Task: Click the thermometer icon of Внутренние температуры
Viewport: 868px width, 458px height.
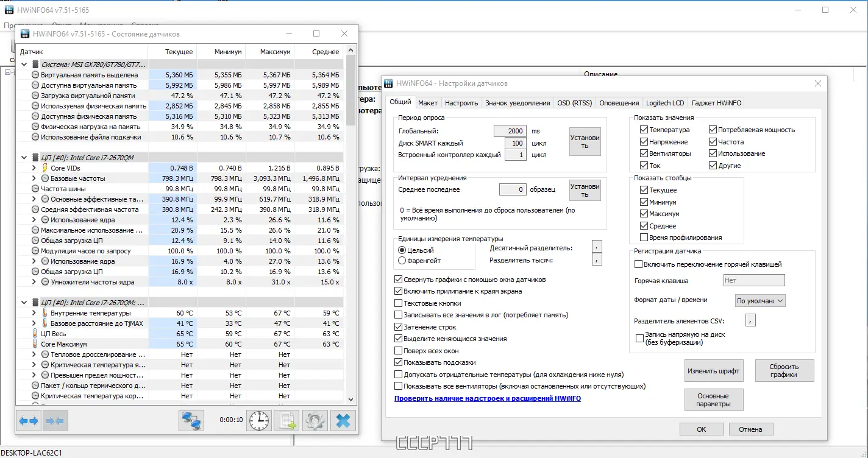Action: pyautogui.click(x=45, y=313)
